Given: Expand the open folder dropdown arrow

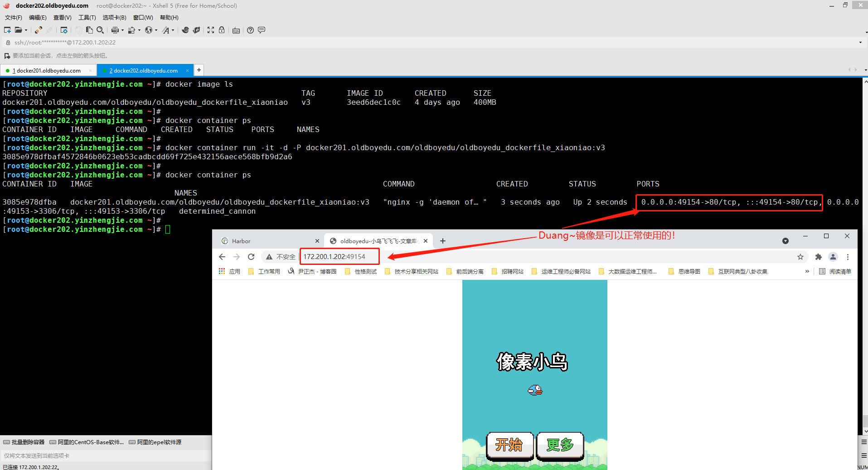Looking at the screenshot, I should (x=26, y=30).
